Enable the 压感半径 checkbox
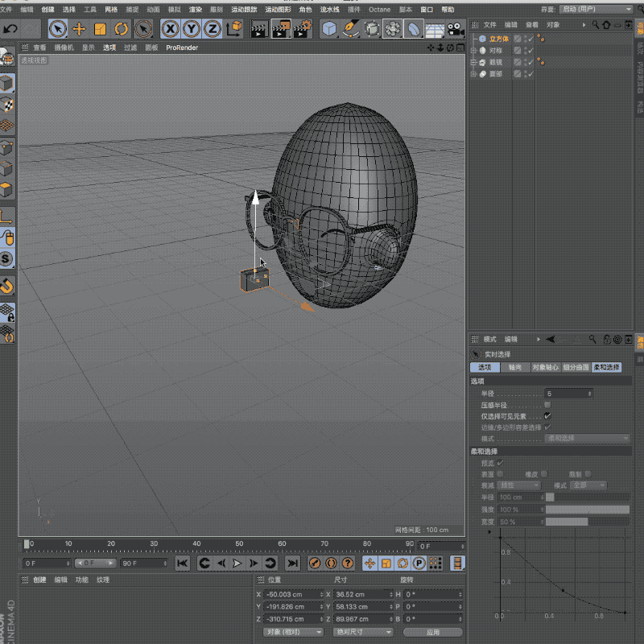Viewport: 644px width, 644px height. point(547,405)
